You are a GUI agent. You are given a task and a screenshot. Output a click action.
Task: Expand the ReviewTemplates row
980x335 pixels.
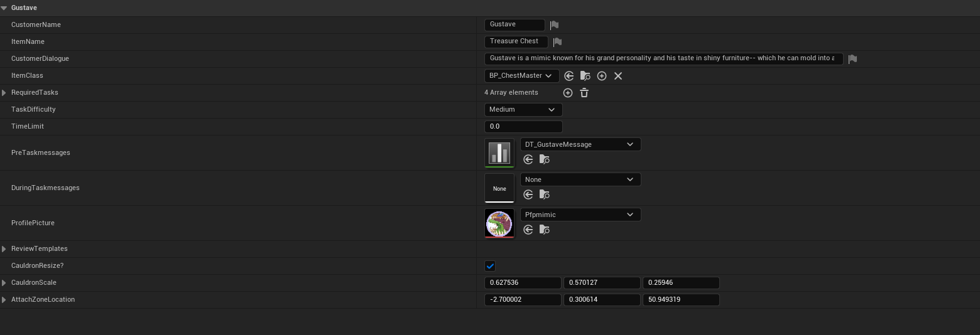pyautogui.click(x=4, y=249)
